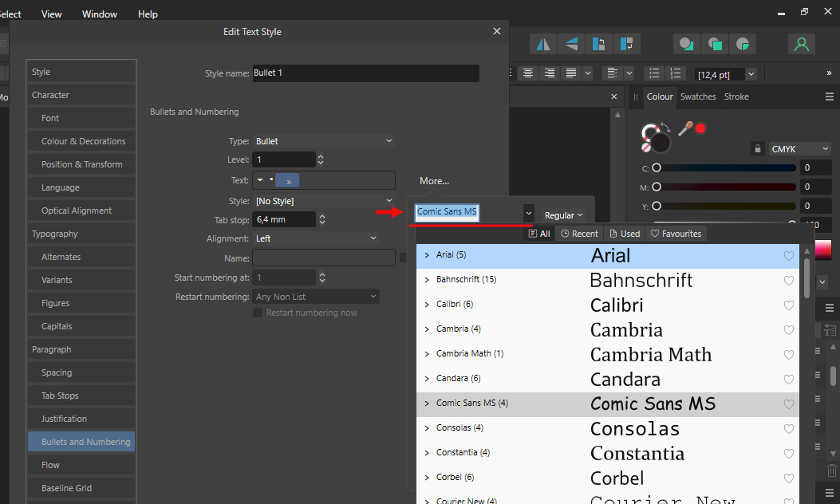Click the Insert inside selection icon
The width and height of the screenshot is (840, 504).
click(743, 44)
